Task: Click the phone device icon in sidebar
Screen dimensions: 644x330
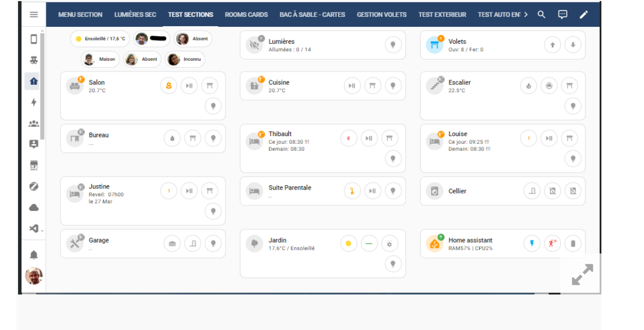Action: 34,39
